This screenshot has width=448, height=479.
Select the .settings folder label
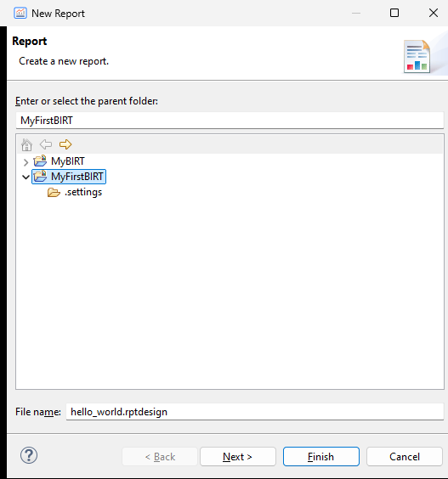coord(83,192)
